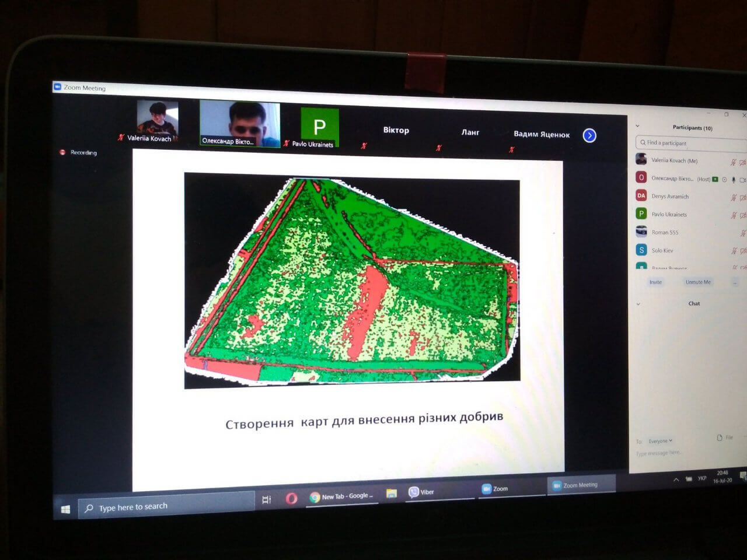This screenshot has height=560, width=747.
Task: Click the Find a participant search field
Action: 689,143
